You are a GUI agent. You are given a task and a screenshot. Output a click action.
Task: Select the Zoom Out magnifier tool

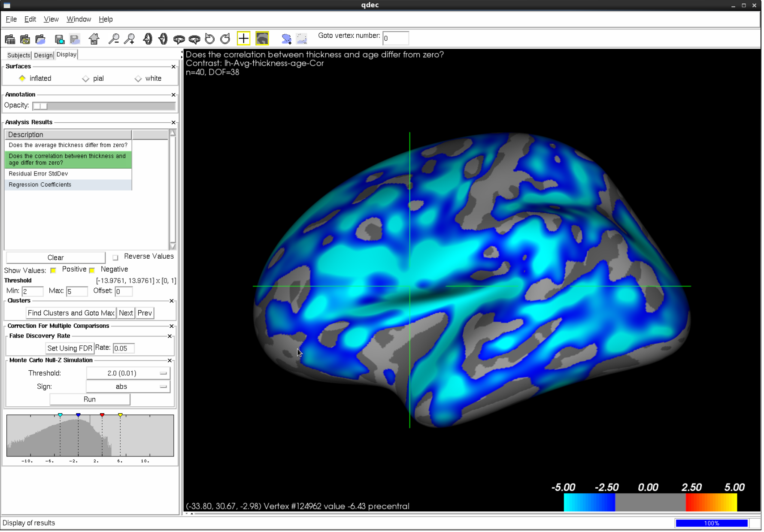coord(114,38)
